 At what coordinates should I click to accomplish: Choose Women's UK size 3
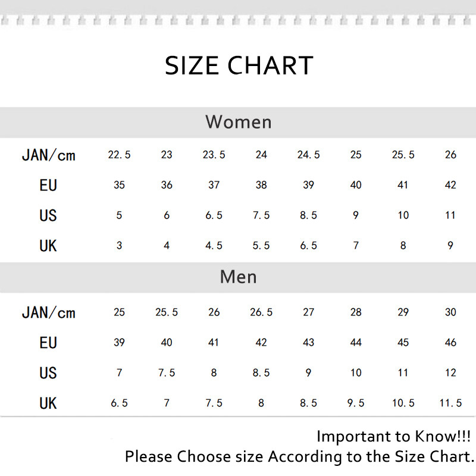pyautogui.click(x=119, y=245)
